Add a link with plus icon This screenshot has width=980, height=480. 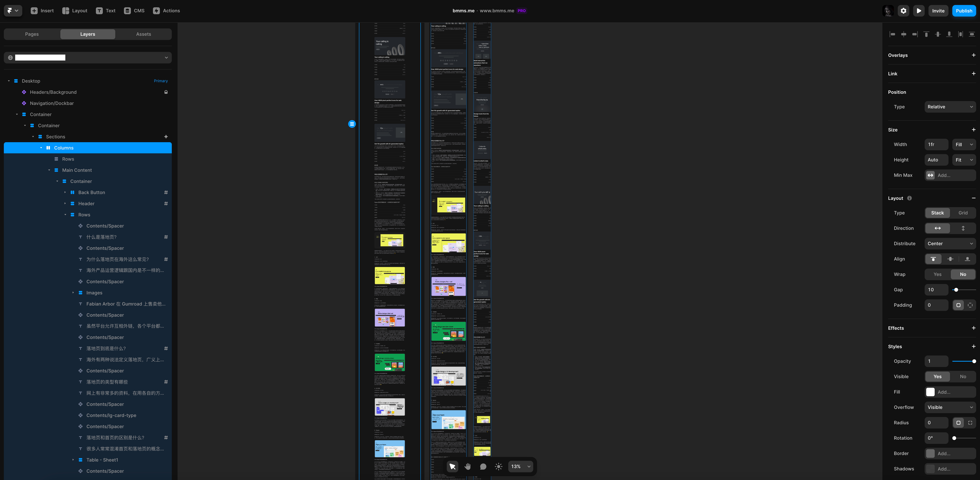(973, 73)
